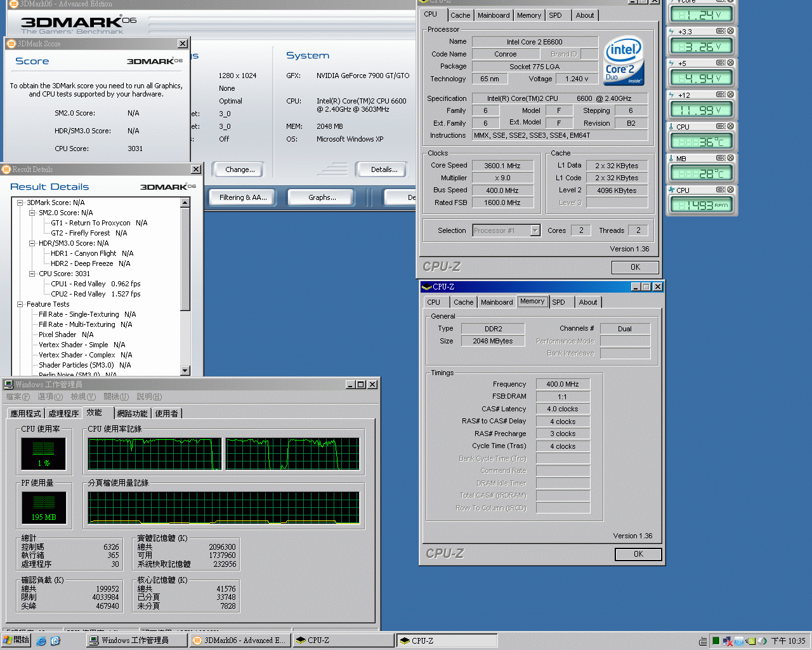Image resolution: width=812 pixels, height=650 pixels.
Task: Switch to Mainboard tab in top CPU-Z
Action: coord(494,15)
